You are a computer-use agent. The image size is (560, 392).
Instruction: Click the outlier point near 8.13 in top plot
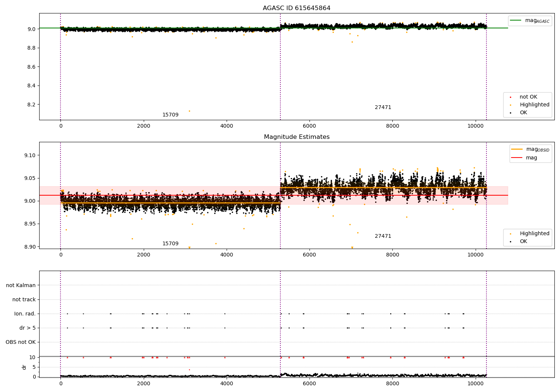coord(189,111)
